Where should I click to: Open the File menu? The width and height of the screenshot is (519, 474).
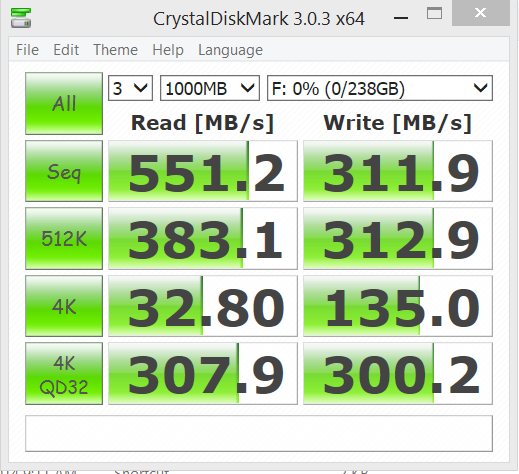click(x=27, y=50)
